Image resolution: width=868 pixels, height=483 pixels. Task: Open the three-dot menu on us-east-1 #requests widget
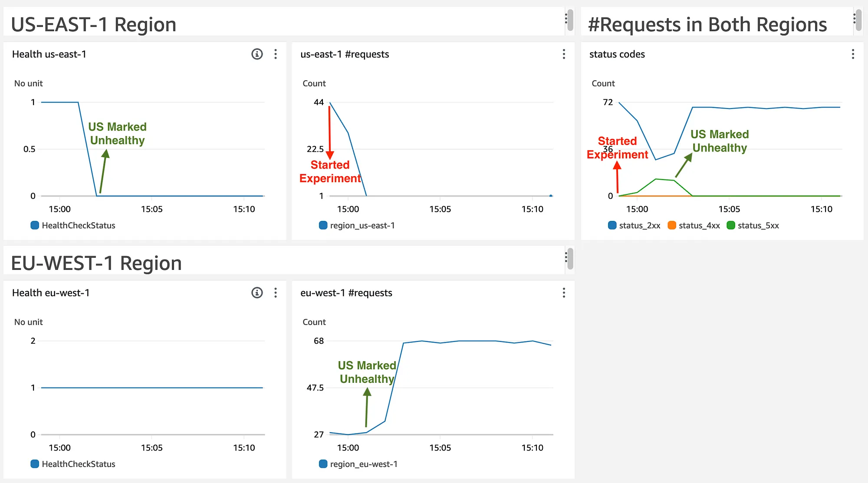pyautogui.click(x=564, y=54)
